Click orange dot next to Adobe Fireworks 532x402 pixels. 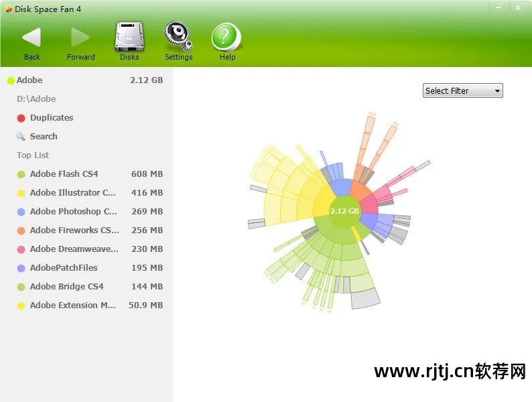click(x=21, y=230)
